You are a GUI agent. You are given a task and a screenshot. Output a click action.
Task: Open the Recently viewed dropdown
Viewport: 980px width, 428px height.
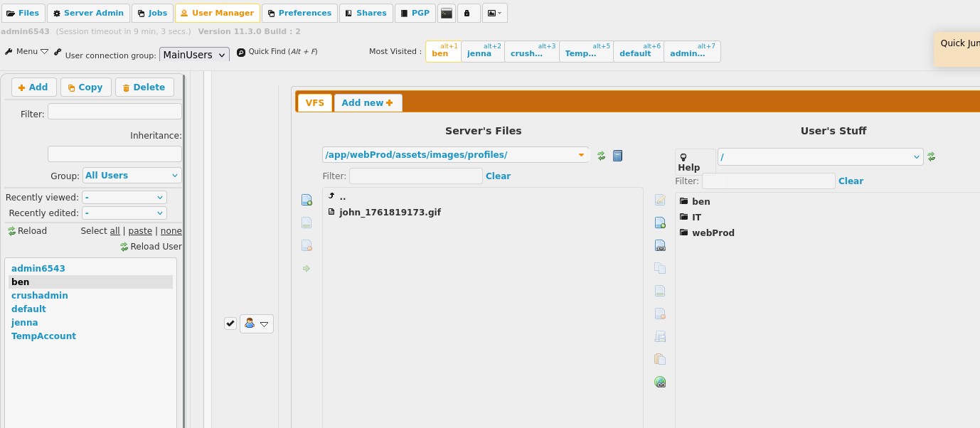124,198
